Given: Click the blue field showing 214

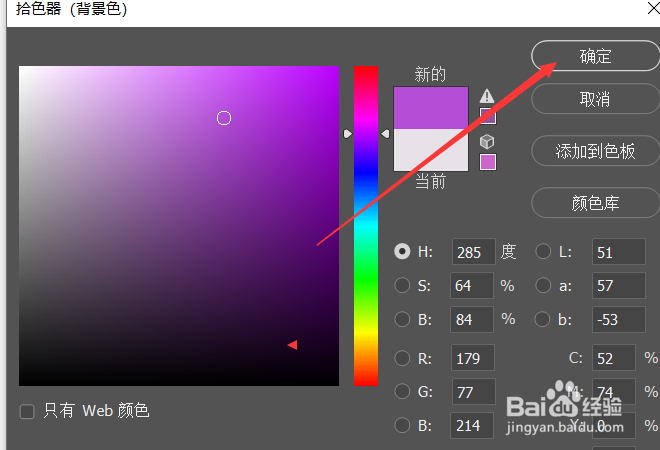Looking at the screenshot, I should pos(471,426).
